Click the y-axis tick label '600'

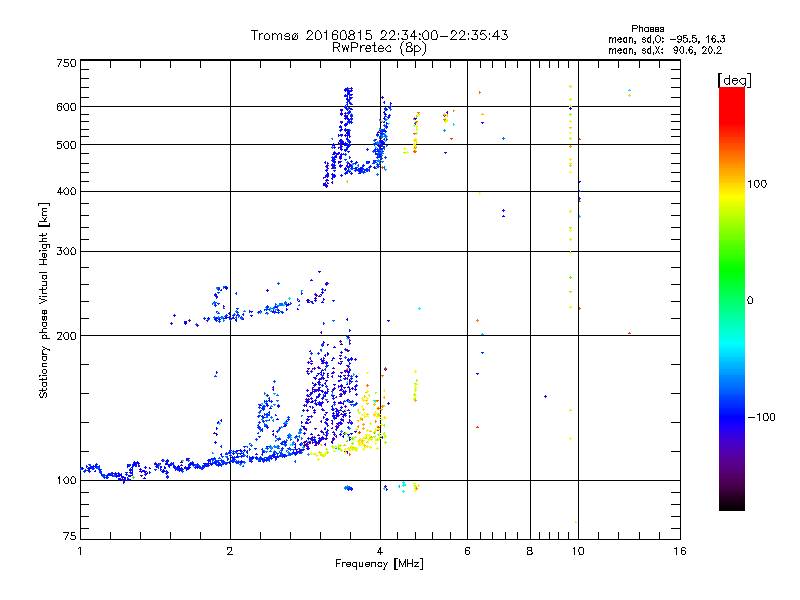tap(66, 107)
